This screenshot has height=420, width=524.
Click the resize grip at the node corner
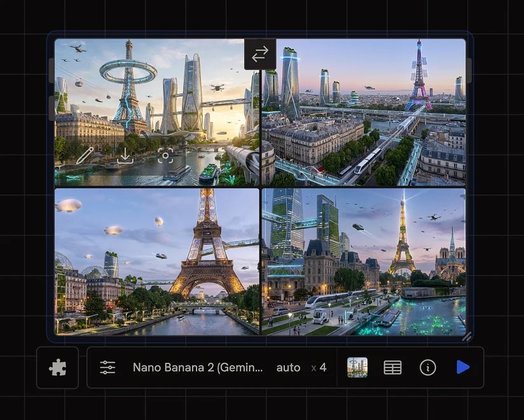click(x=467, y=337)
